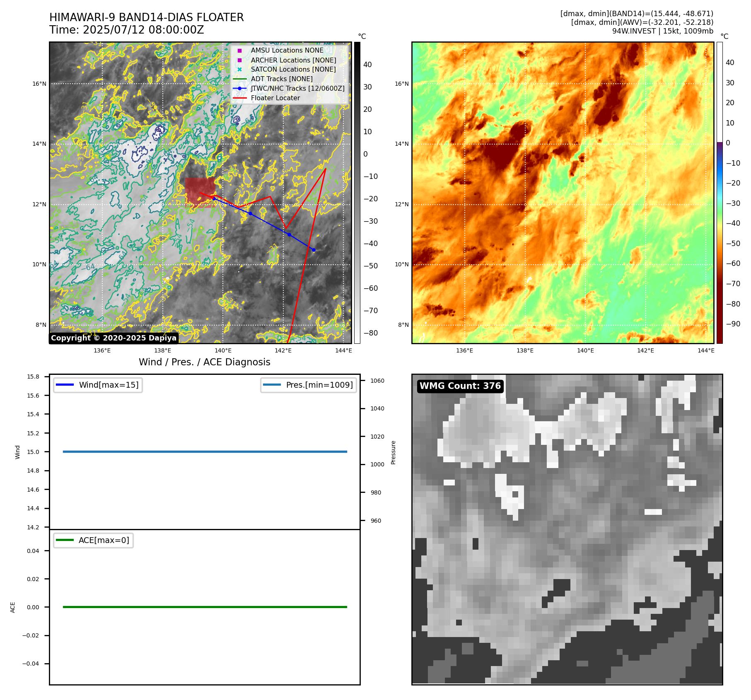Click the red Floater Locater legend line
Viewport: 751px width, 700px height.
pyautogui.click(x=240, y=98)
